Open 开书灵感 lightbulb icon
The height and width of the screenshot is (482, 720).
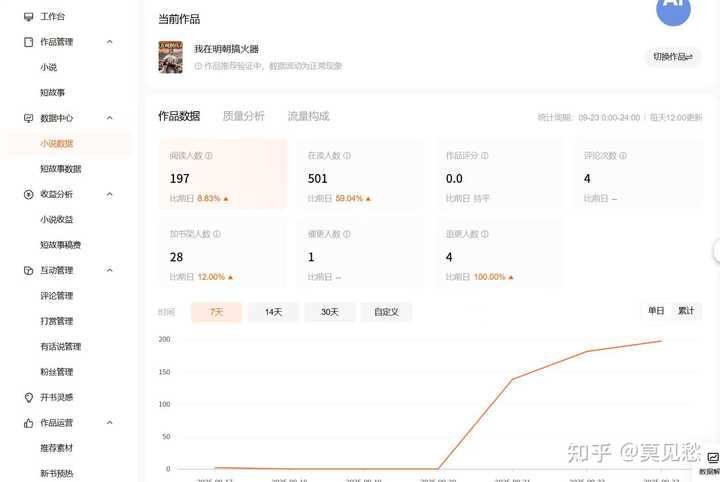coord(29,397)
